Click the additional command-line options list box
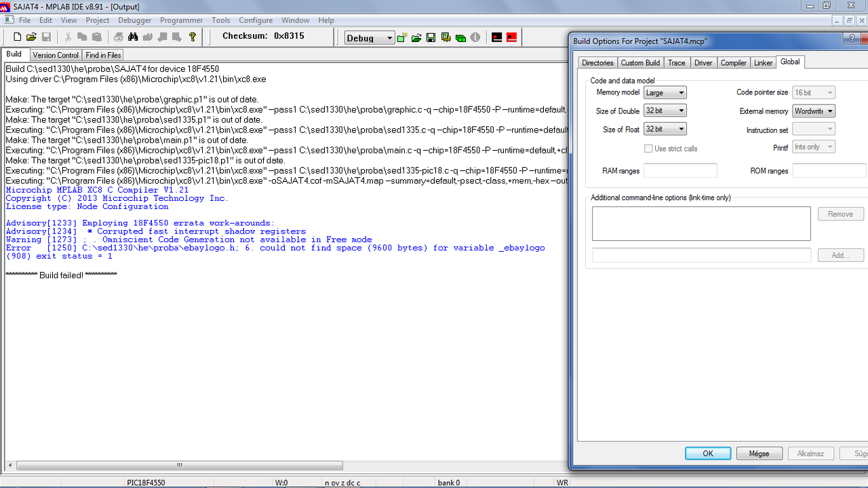868x488 pixels. [x=701, y=223]
